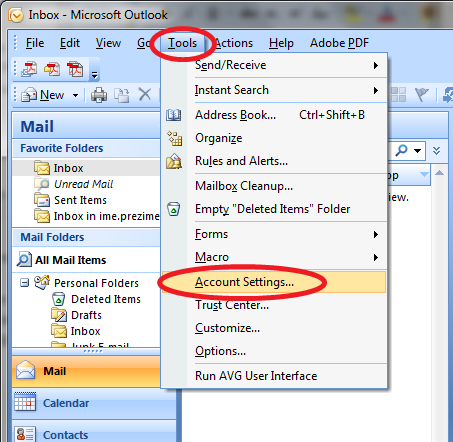Open the Tools menu

tap(182, 43)
